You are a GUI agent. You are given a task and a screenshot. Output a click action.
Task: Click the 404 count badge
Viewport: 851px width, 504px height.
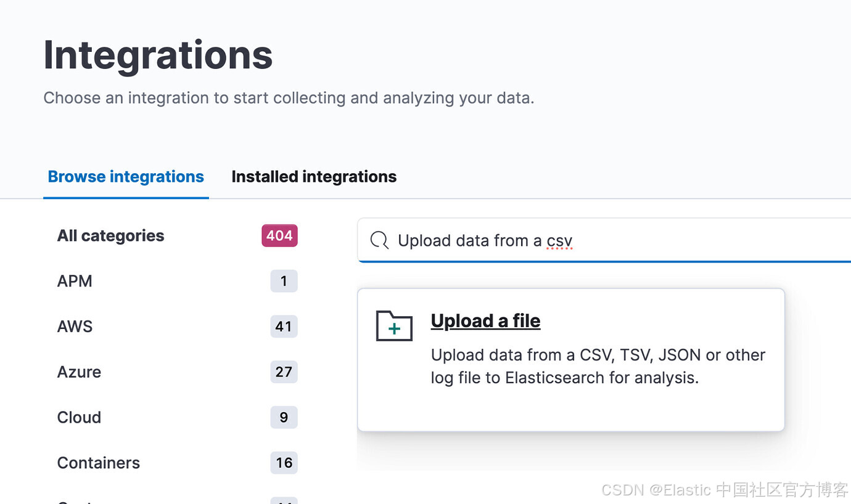(279, 235)
